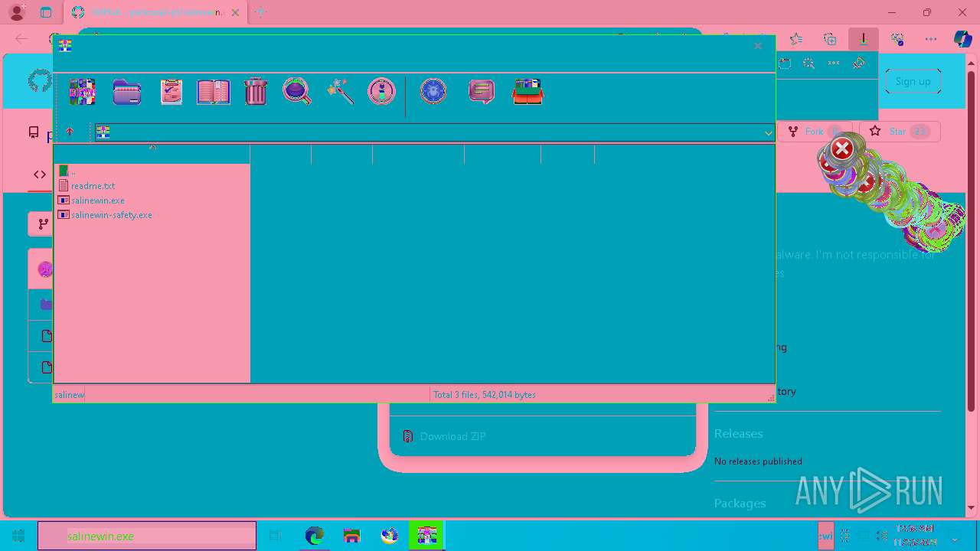Select readme.txt in the file list

pyautogui.click(x=93, y=186)
